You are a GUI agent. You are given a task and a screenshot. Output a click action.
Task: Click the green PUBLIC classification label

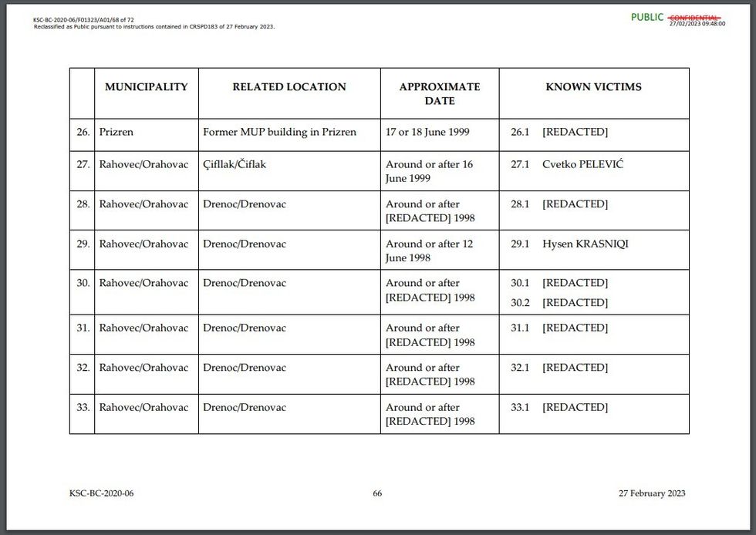646,17
